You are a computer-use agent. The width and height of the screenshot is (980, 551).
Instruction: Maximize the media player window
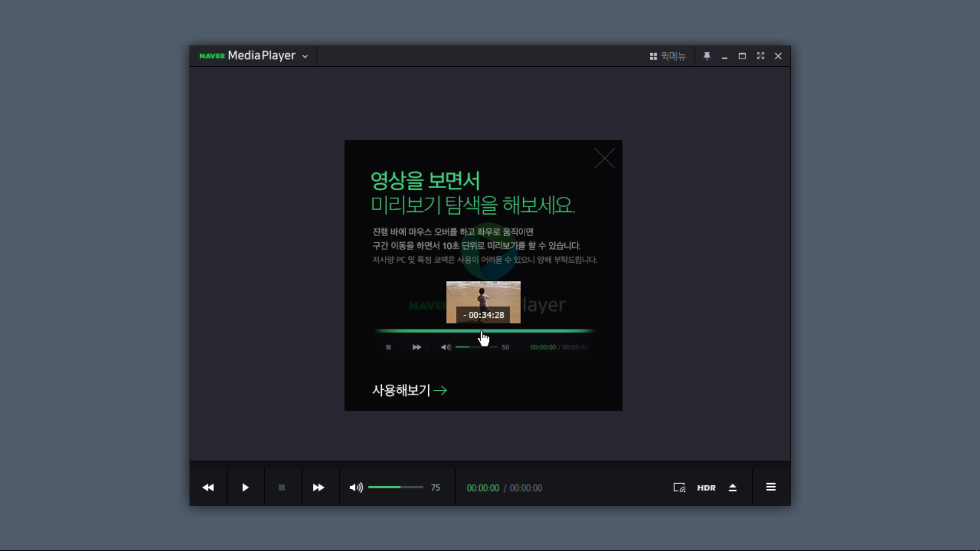[742, 56]
